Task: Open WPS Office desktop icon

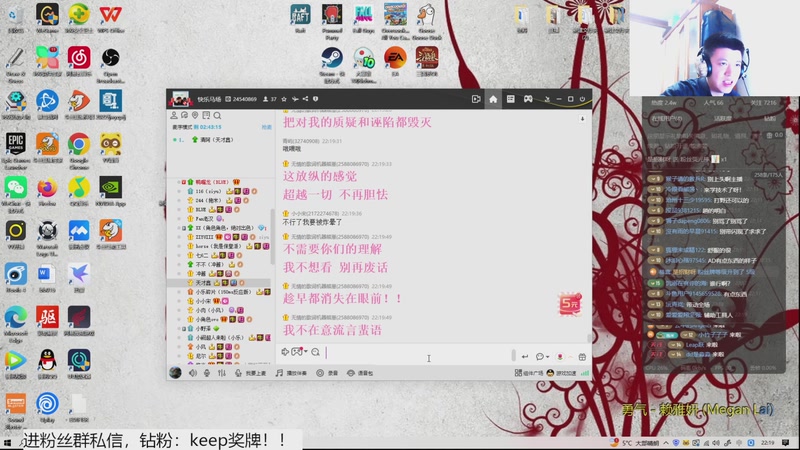Action: pyautogui.click(x=111, y=19)
